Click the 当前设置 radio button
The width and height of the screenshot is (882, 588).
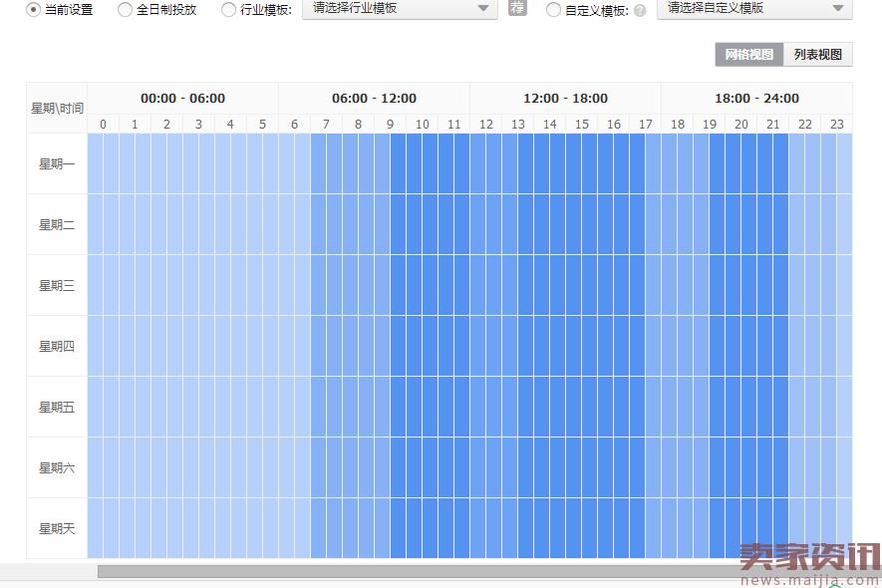tap(31, 9)
